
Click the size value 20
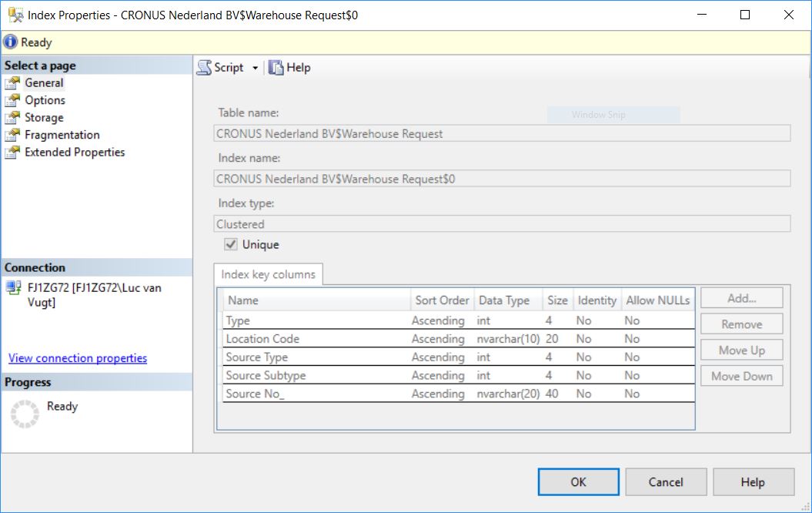coord(552,338)
